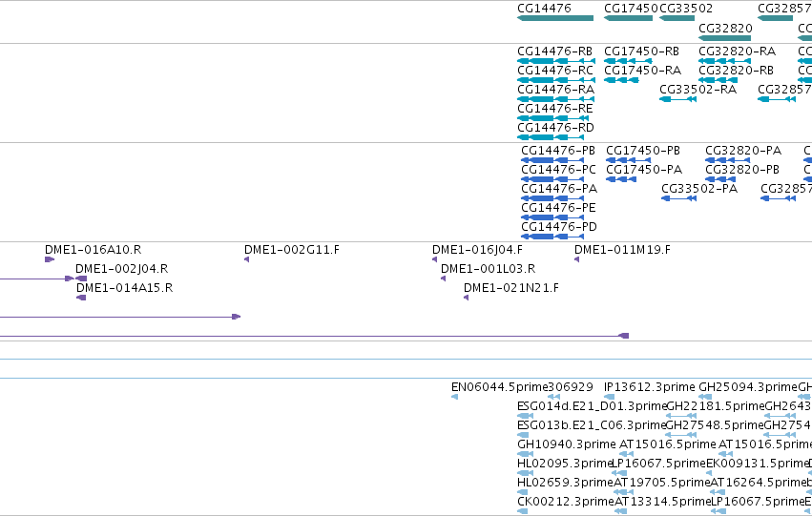Click BAC end DME1-011M19.F label

622,250
